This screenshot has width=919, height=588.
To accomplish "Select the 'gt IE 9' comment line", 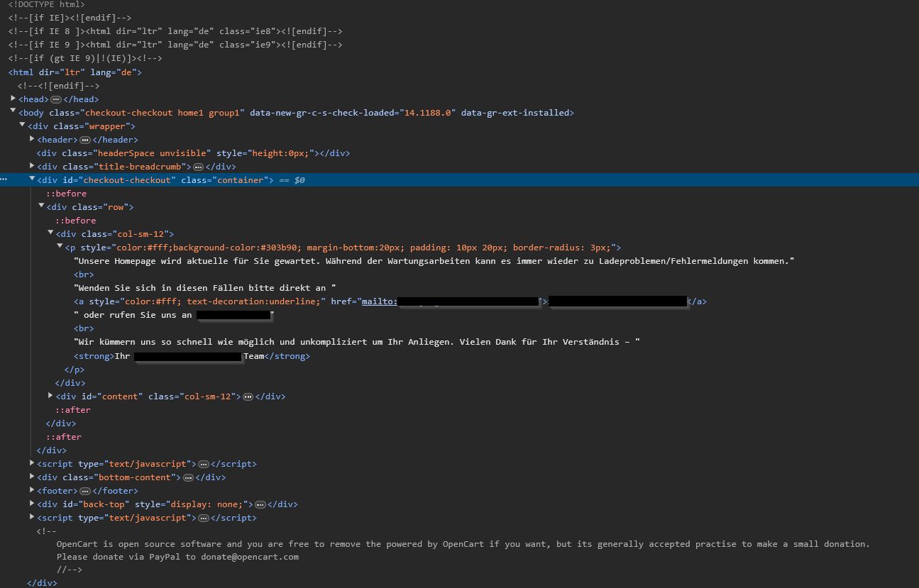I will [85, 58].
